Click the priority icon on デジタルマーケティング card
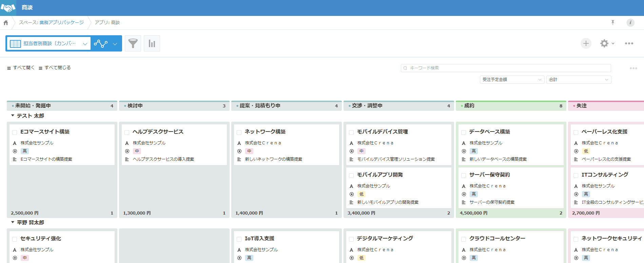The height and width of the screenshot is (263, 644). pyautogui.click(x=352, y=258)
